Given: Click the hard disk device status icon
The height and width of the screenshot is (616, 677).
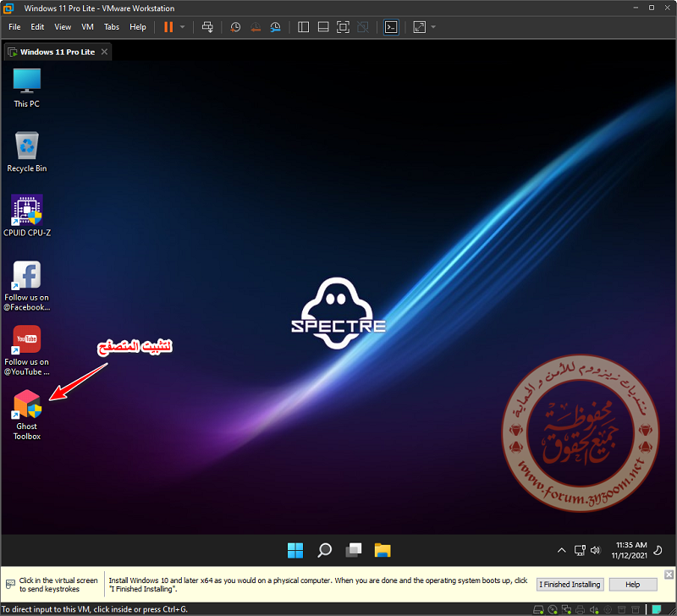Looking at the screenshot, I should tap(538, 610).
